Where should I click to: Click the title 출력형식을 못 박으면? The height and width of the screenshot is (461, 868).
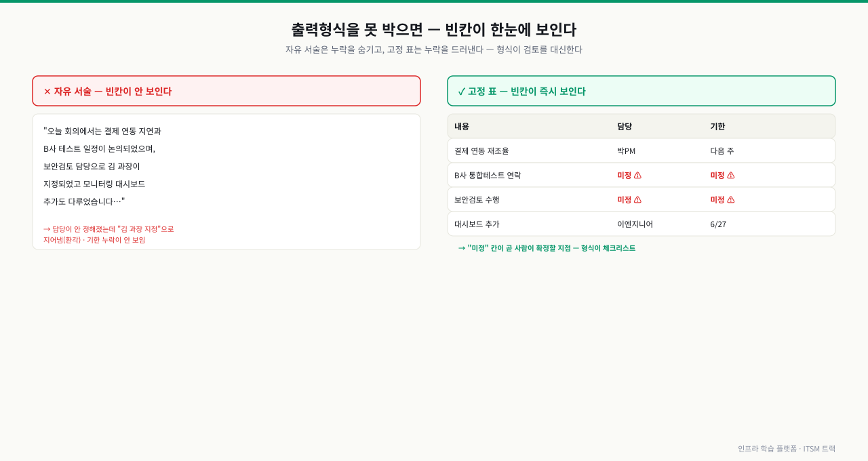pos(357,30)
